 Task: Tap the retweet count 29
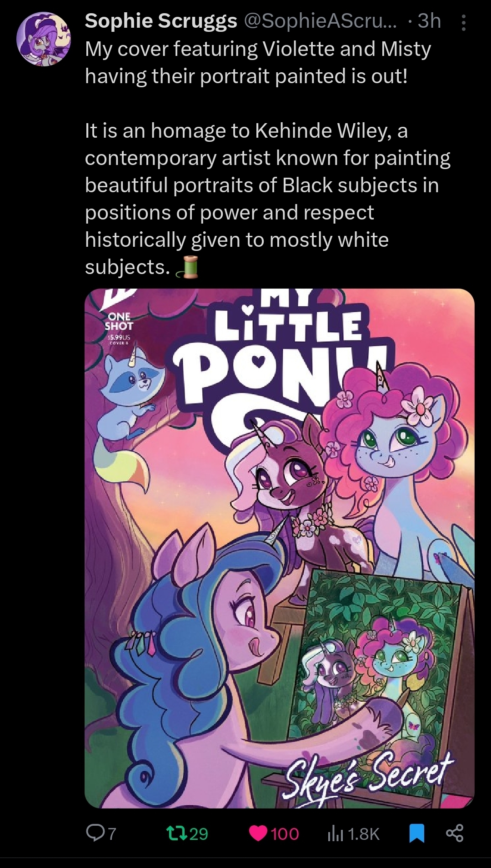pos(199,833)
